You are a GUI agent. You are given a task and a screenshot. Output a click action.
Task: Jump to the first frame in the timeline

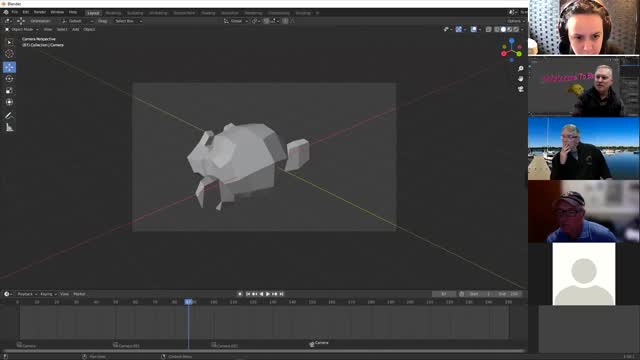[x=248, y=294]
